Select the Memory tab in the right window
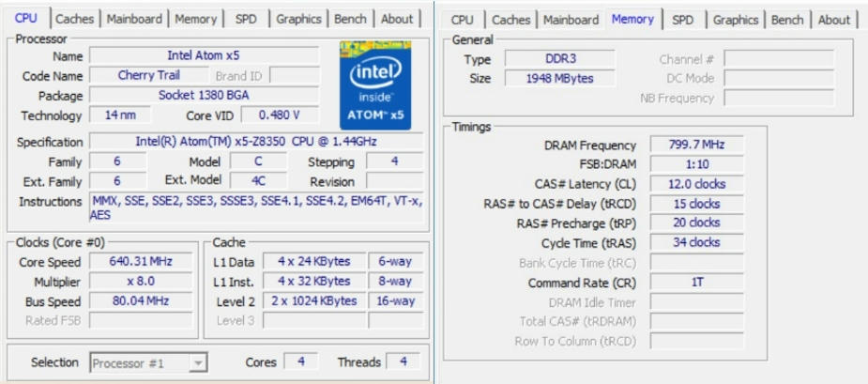The image size is (868, 384). click(632, 19)
